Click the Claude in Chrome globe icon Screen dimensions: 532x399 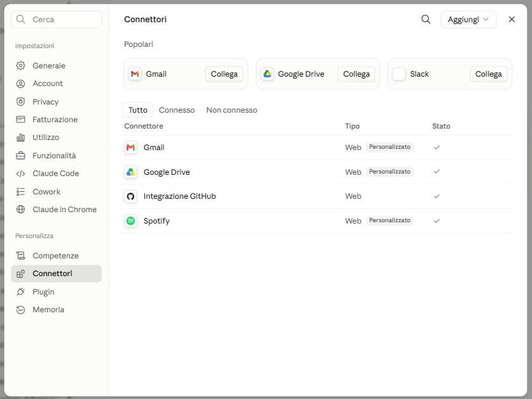[x=21, y=210]
